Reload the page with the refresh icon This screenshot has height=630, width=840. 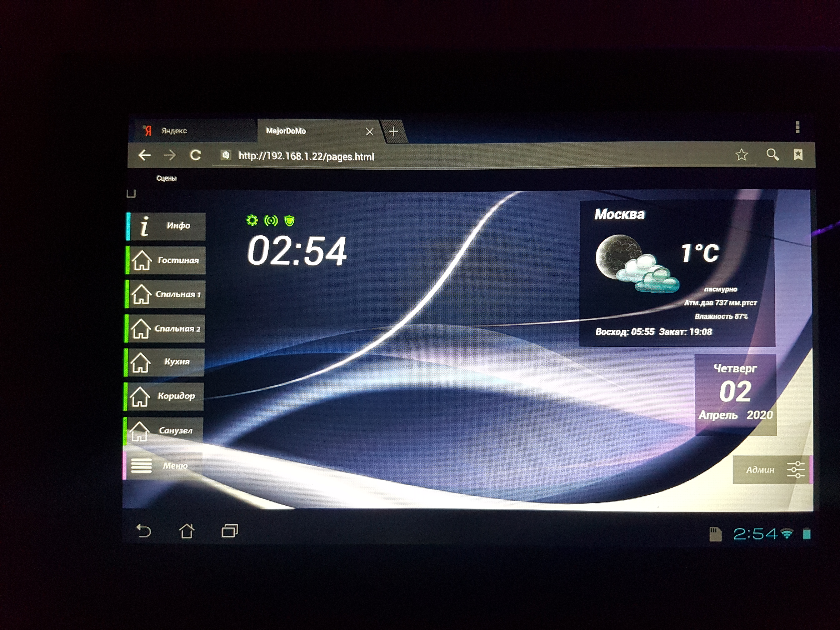pos(196,155)
